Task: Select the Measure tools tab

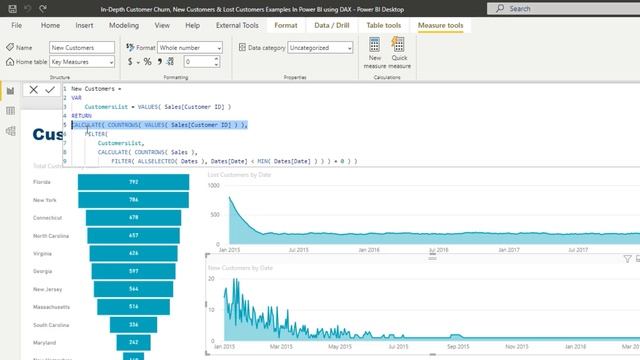Action: coord(440,25)
